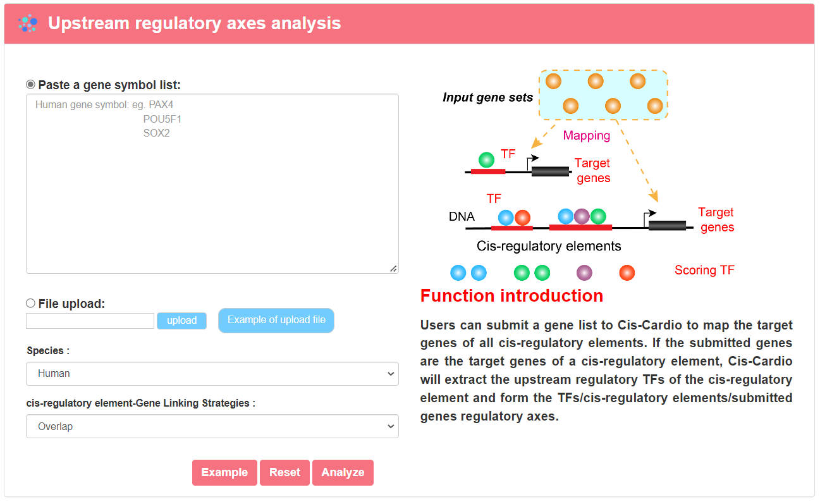Click the red scoring TF circle
The width and height of the screenshot is (820, 504).
(x=627, y=273)
